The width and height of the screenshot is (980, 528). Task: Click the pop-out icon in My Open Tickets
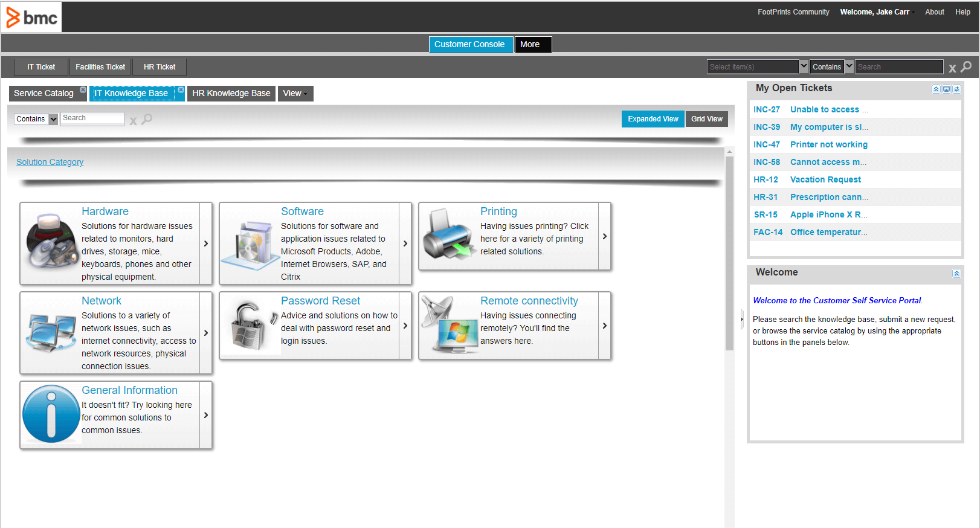coord(946,89)
